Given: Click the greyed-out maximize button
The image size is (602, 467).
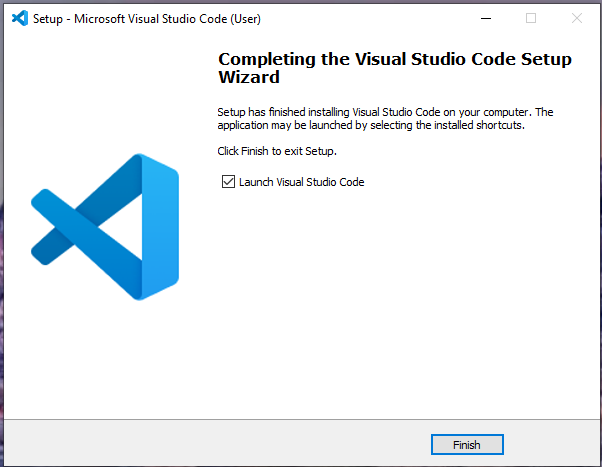Looking at the screenshot, I should point(531,18).
